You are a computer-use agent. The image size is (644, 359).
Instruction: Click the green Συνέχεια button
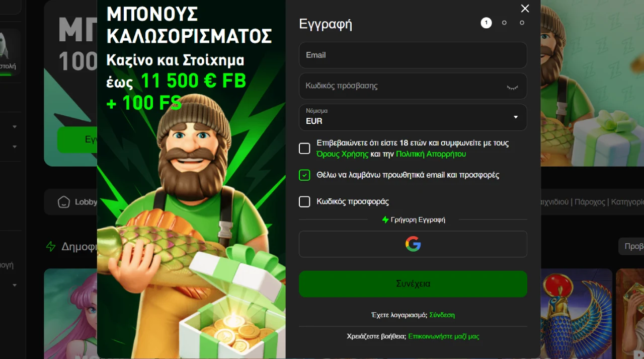pos(413,284)
